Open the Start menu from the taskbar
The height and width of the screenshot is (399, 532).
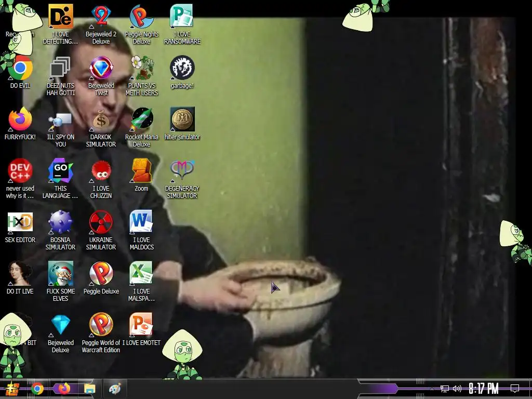12,389
